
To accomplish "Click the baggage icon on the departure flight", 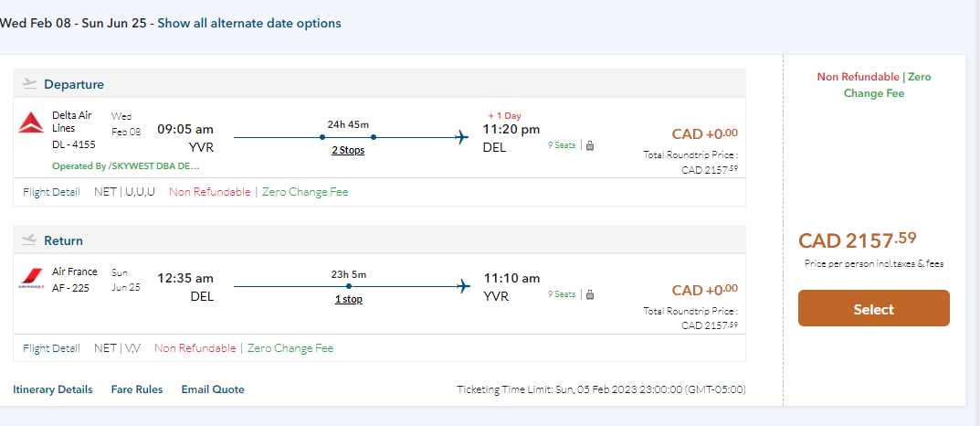I will (x=590, y=145).
